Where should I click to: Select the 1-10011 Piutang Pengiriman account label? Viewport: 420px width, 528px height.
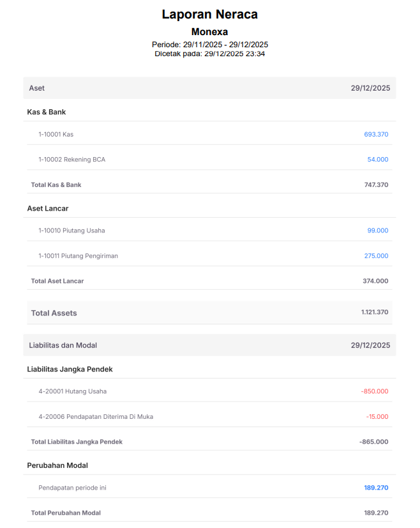78,256
